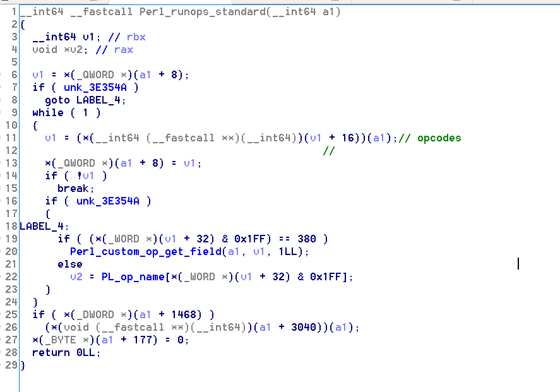
Task: Click void *v2 declaration on line 4
Action: [x=59, y=50]
